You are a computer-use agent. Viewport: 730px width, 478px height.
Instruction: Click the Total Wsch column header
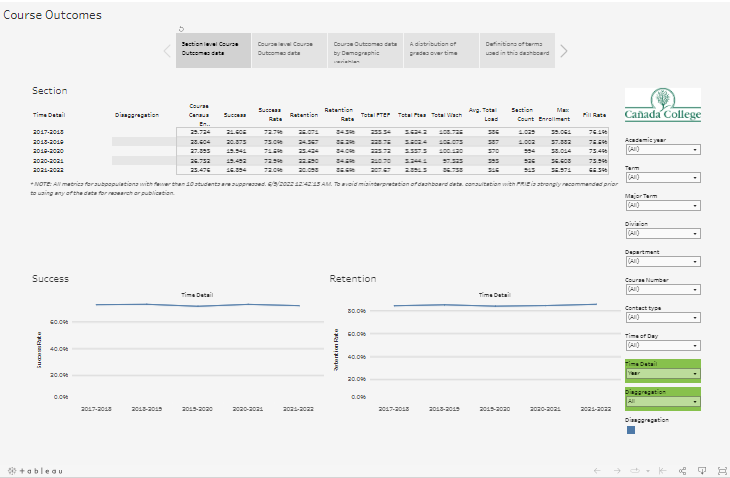pos(446,115)
